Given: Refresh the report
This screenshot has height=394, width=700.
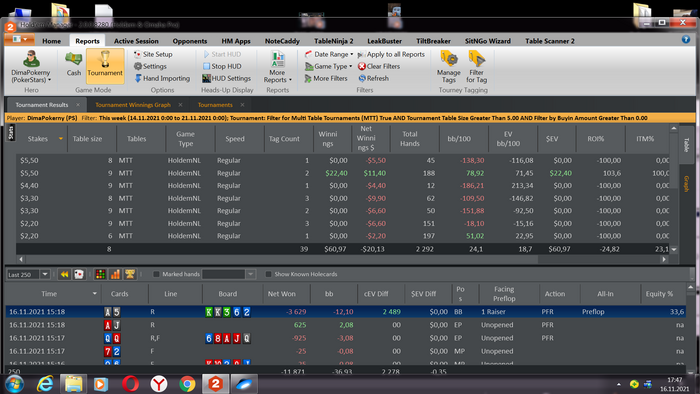Looking at the screenshot, I should point(374,78).
